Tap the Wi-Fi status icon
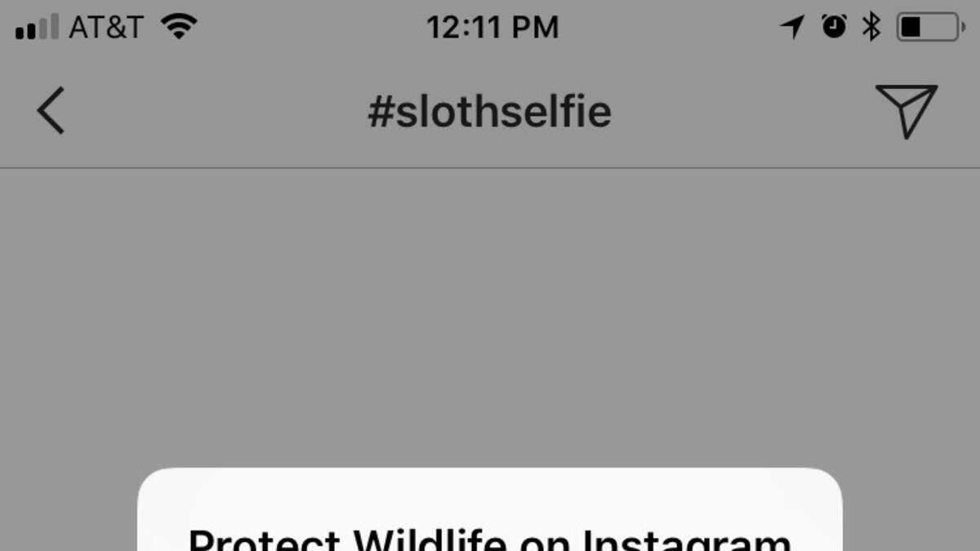The height and width of the screenshot is (551, 980). [179, 27]
